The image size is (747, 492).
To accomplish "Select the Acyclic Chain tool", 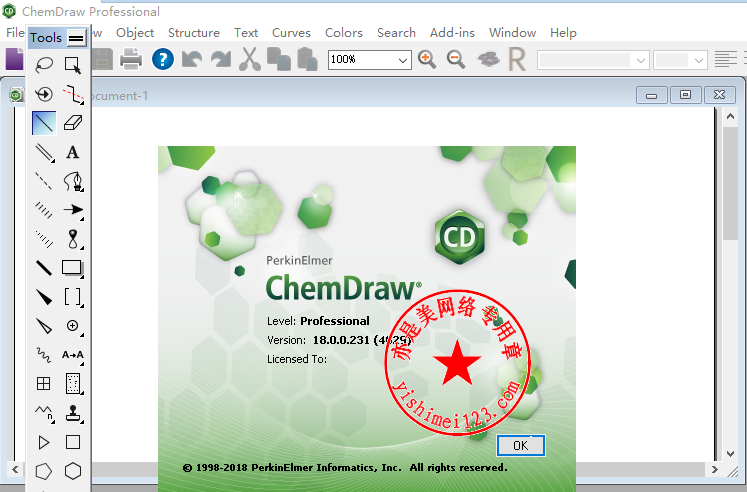I will pos(44,413).
